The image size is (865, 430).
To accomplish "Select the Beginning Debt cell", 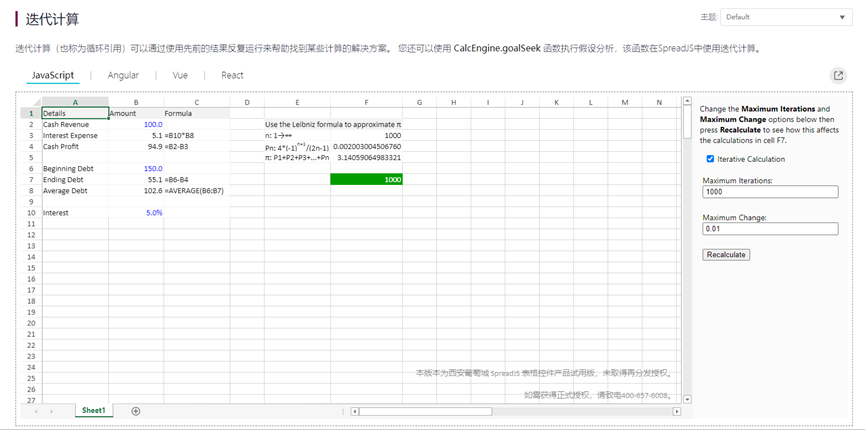I will click(x=76, y=168).
